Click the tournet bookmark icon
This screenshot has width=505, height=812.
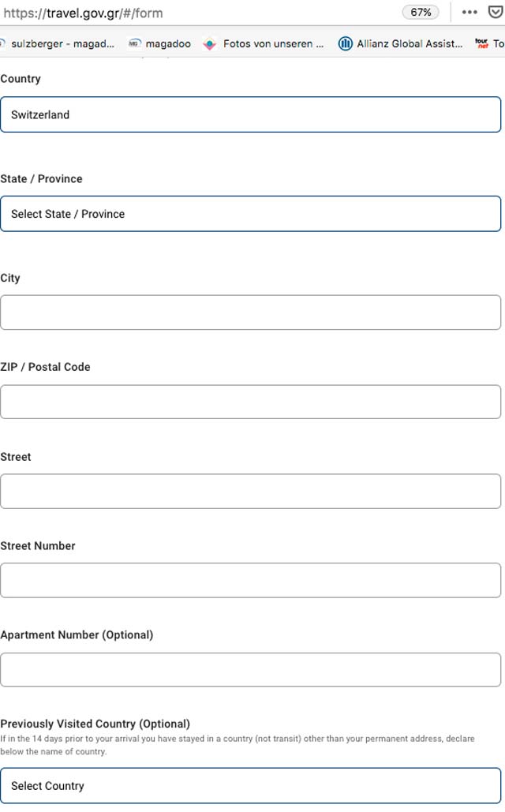point(481,43)
